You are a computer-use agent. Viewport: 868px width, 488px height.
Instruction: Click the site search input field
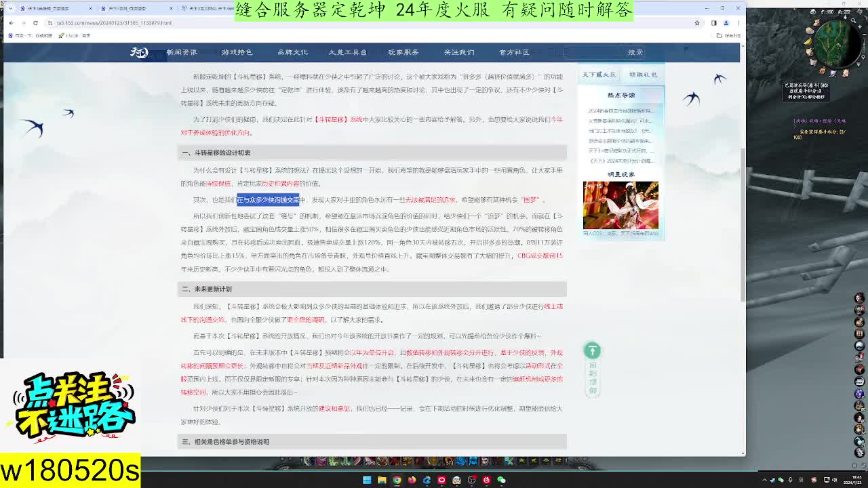pos(594,52)
